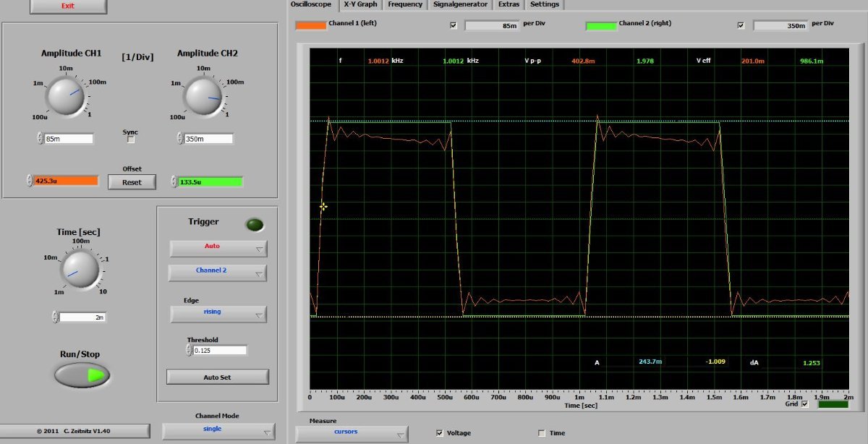Screen dimensions: 868x444
Task: Open the Signalgenerator tab
Action: 460,4
